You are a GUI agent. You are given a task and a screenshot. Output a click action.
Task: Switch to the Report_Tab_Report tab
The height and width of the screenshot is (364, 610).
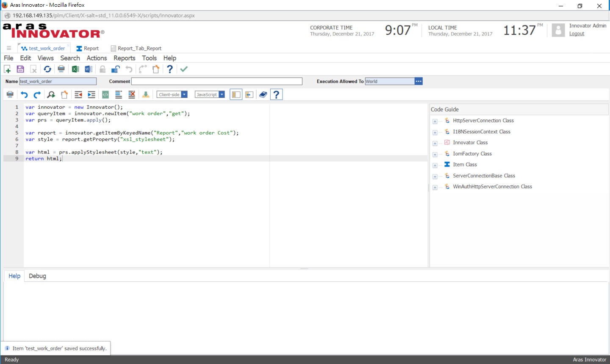136,48
